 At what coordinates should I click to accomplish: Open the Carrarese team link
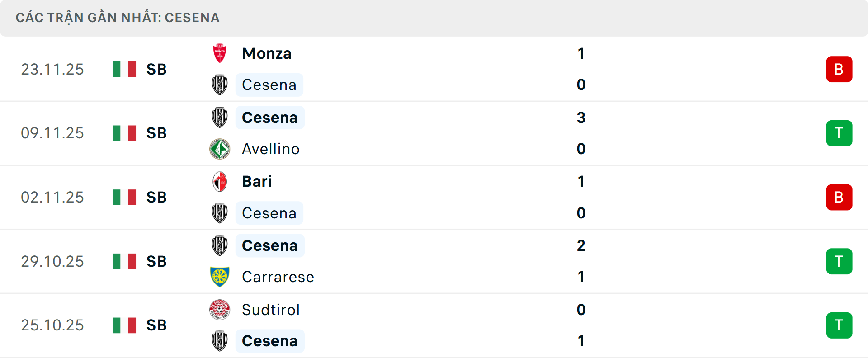pos(278,277)
